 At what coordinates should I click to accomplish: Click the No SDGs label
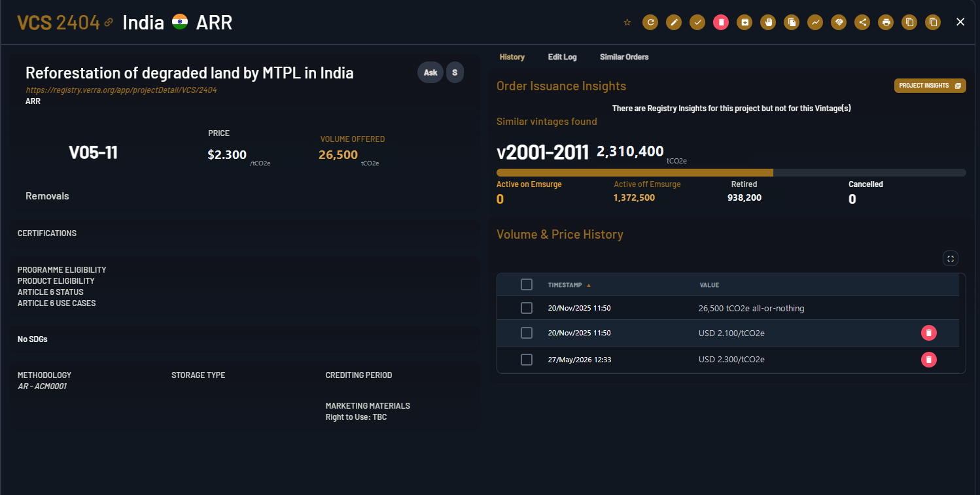(32, 339)
